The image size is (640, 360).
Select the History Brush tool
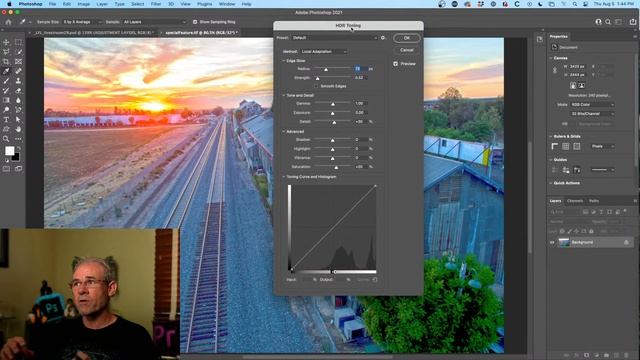(6, 91)
